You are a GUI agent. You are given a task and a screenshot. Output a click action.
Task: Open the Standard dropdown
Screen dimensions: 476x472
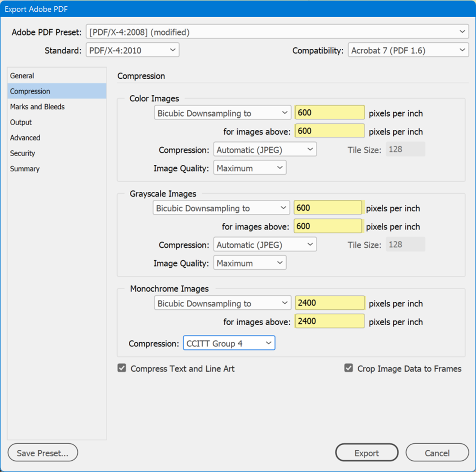pos(132,50)
